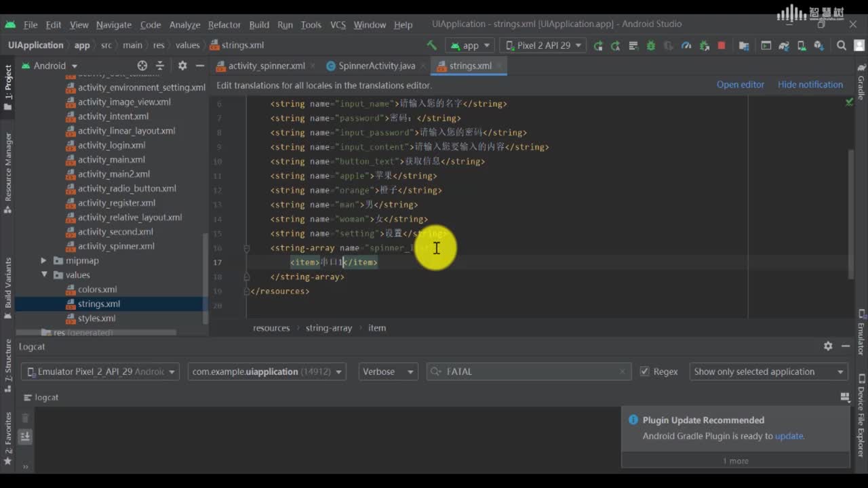Viewport: 868px width, 488px height.
Task: Open the AVD Manager icon
Action: tap(802, 45)
